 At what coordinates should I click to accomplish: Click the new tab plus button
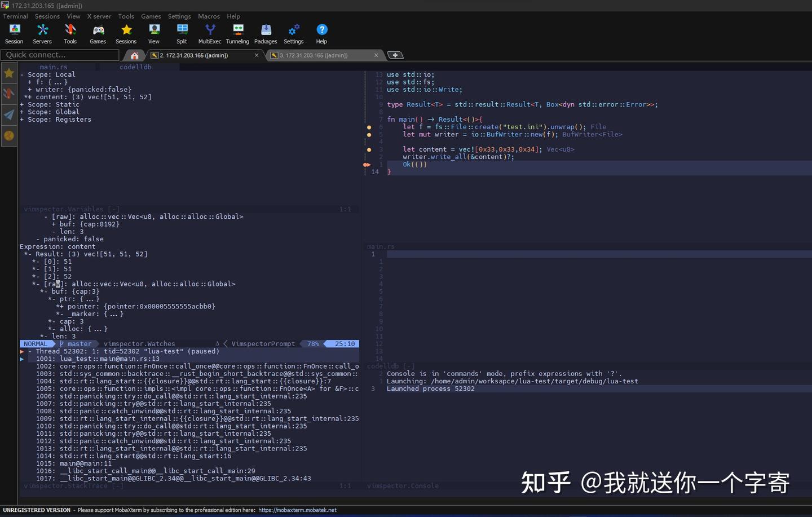pyautogui.click(x=395, y=55)
